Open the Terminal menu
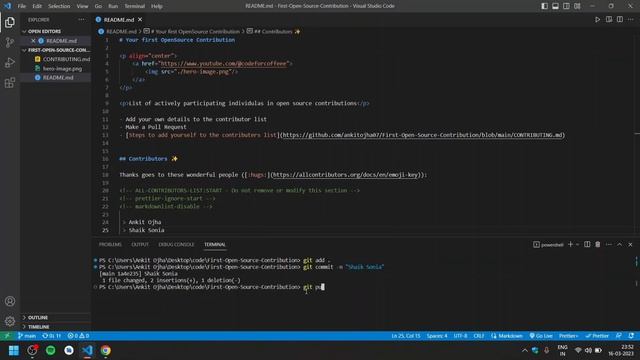This screenshot has width=640, height=360. (x=134, y=6)
